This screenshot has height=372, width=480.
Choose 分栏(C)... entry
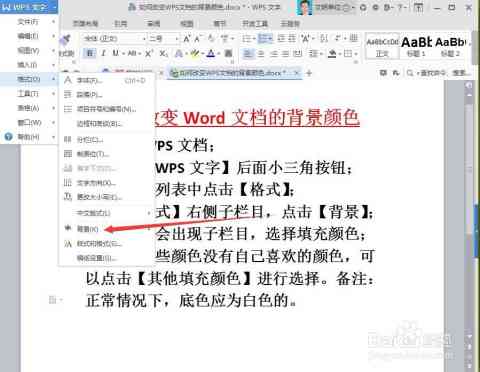107,140
